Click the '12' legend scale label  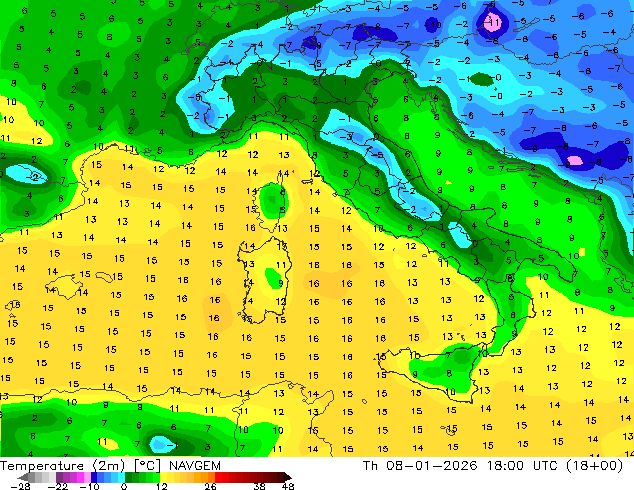coord(162,486)
